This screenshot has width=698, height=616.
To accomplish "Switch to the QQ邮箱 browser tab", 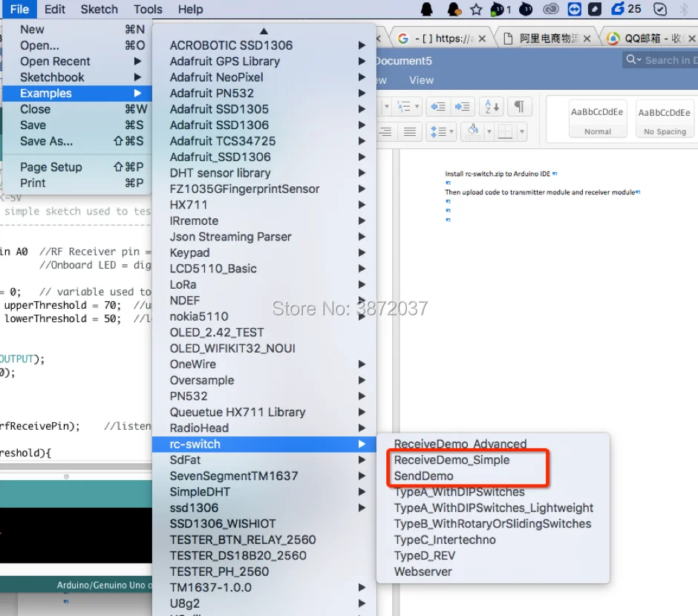I will [x=648, y=39].
